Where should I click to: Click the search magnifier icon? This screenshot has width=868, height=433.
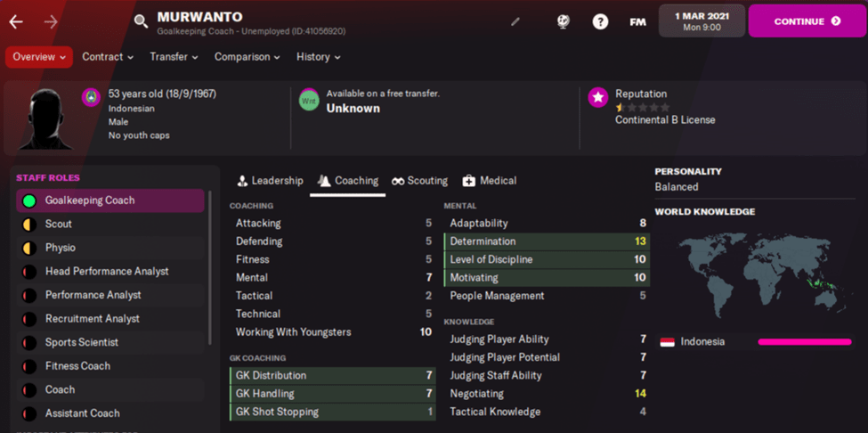(141, 21)
